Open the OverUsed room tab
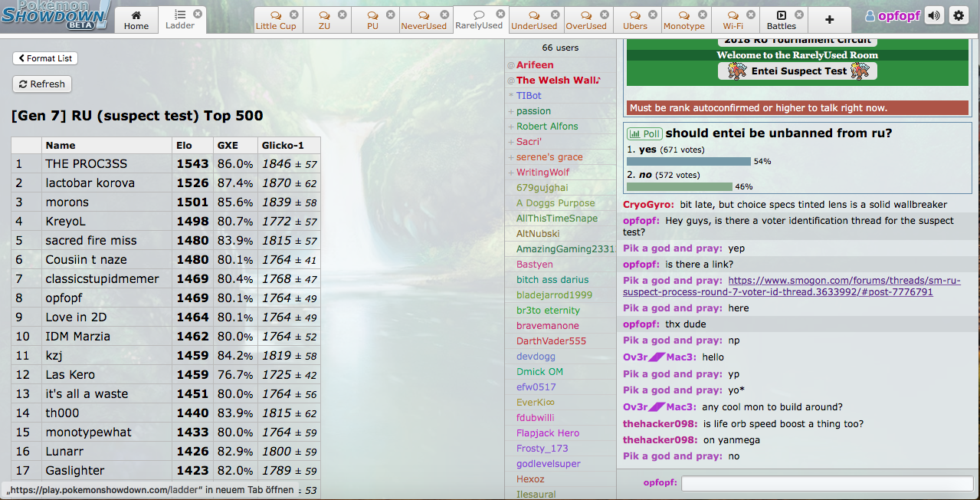The image size is (980, 500). click(x=586, y=20)
